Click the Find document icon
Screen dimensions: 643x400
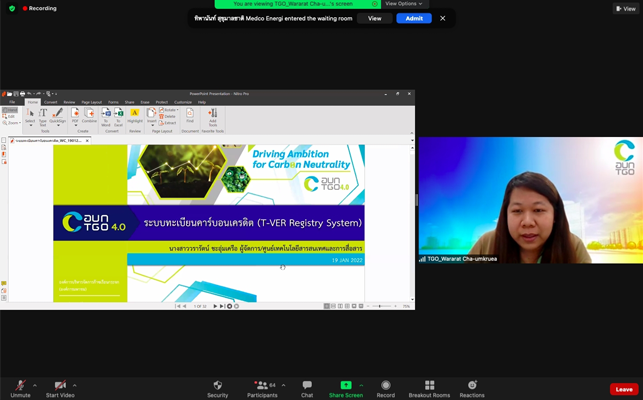[x=190, y=115]
